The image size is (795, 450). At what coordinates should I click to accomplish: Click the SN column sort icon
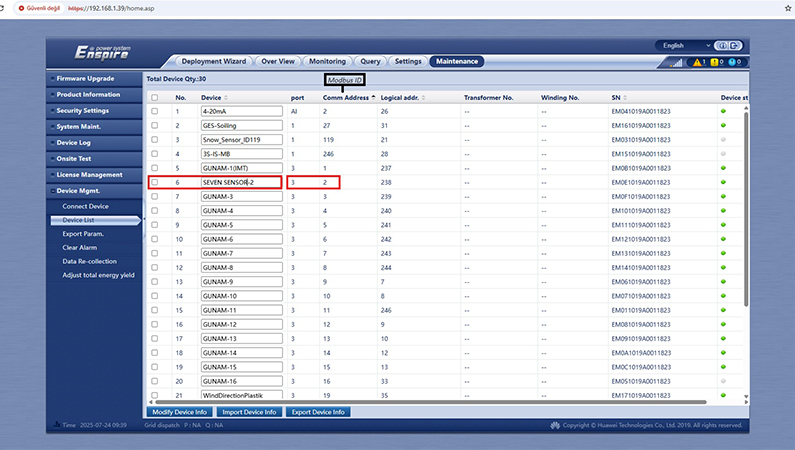(x=623, y=98)
